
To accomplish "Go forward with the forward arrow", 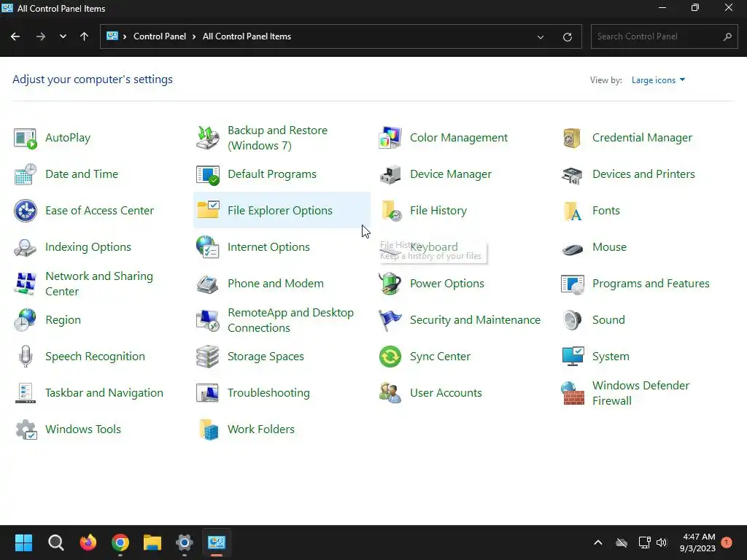I will coord(41,36).
